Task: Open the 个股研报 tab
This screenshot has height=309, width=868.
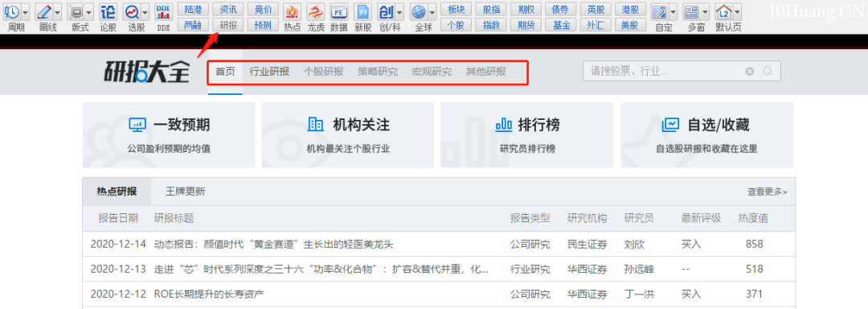Action: tap(323, 72)
